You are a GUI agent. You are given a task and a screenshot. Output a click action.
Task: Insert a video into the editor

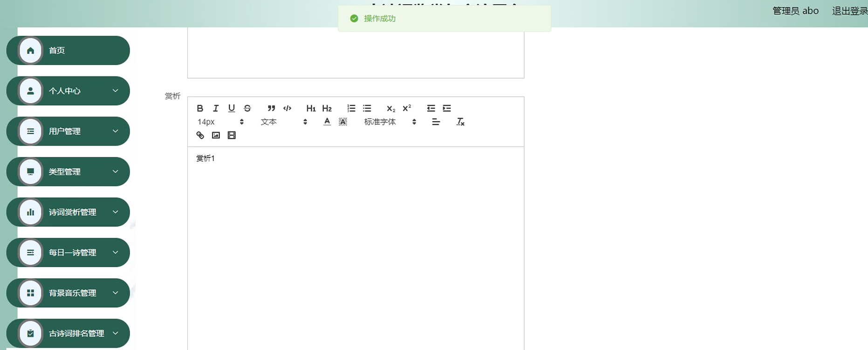pyautogui.click(x=232, y=135)
